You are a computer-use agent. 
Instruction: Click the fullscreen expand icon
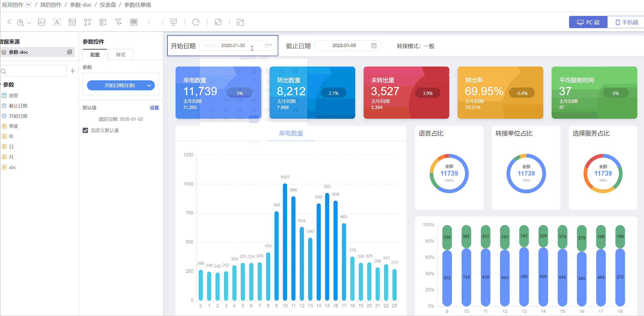coord(218,22)
